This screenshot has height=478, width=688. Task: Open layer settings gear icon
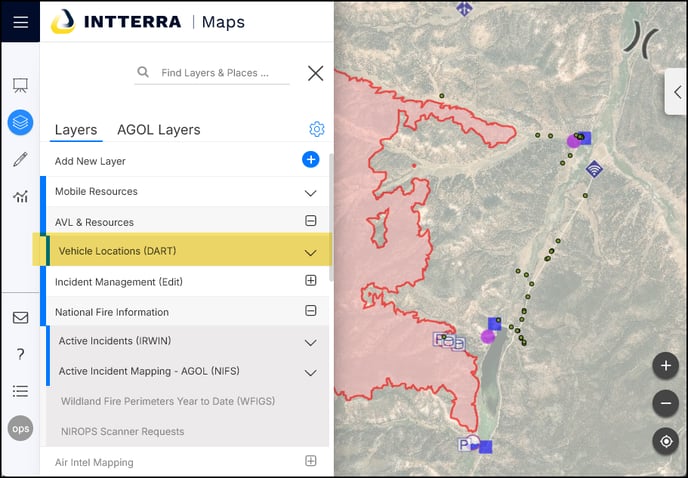tap(317, 129)
